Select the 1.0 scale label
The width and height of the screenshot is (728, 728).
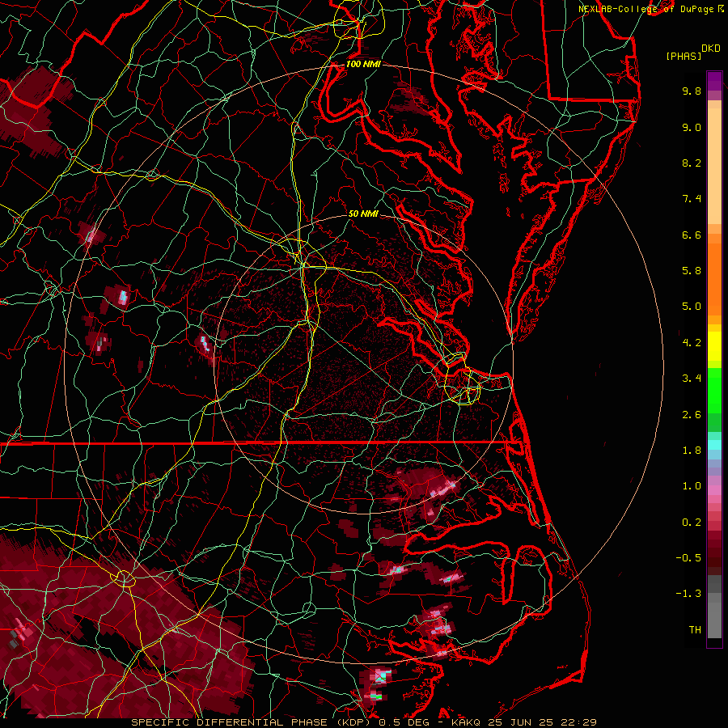[692, 486]
